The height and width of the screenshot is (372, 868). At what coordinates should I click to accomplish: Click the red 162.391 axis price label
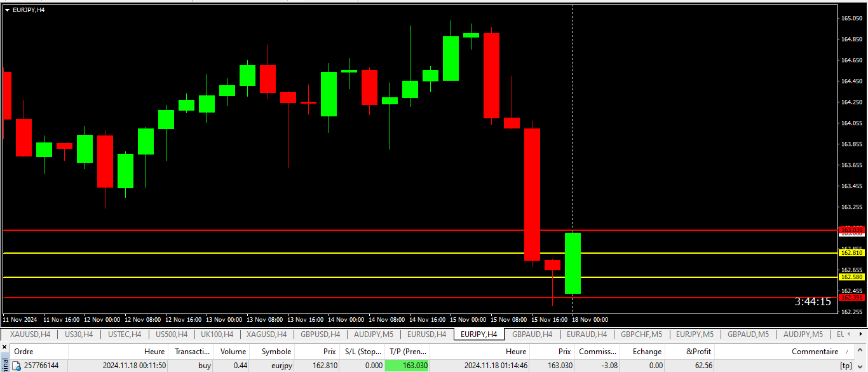coord(851,297)
